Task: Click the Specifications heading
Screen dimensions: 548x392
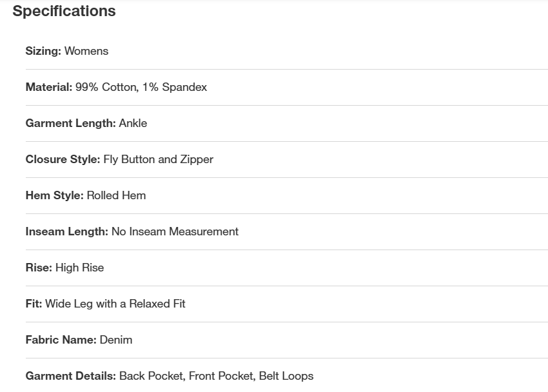Action: coord(64,11)
